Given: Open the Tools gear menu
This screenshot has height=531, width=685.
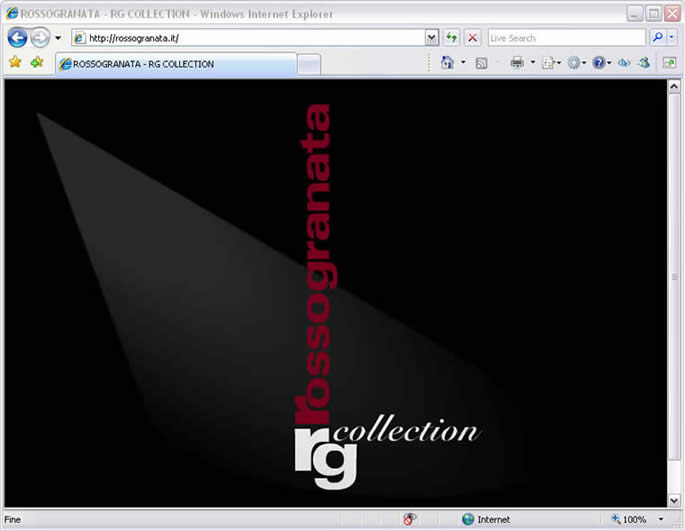Looking at the screenshot, I should click(x=575, y=63).
